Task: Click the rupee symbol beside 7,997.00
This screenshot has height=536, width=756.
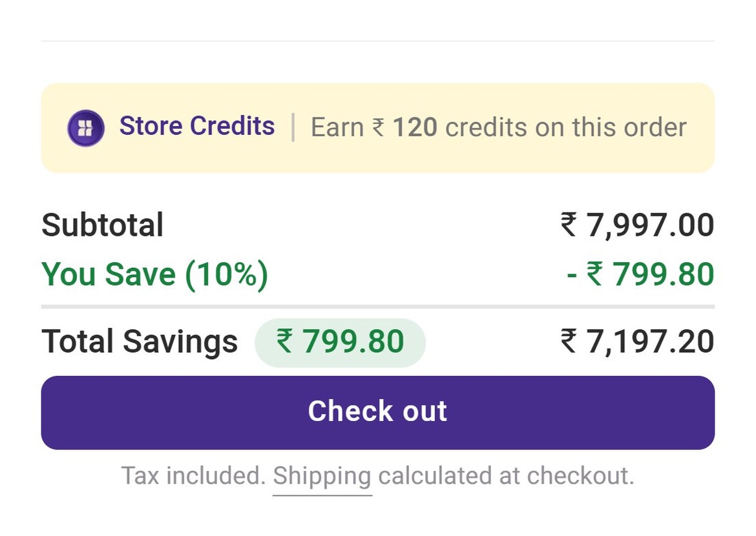Action: click(569, 225)
